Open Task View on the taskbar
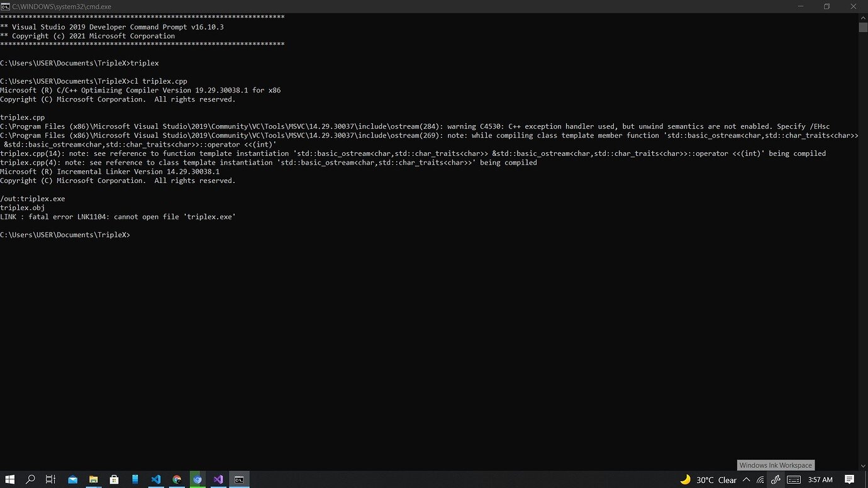Screen dimensions: 868x488 [x=51, y=479]
